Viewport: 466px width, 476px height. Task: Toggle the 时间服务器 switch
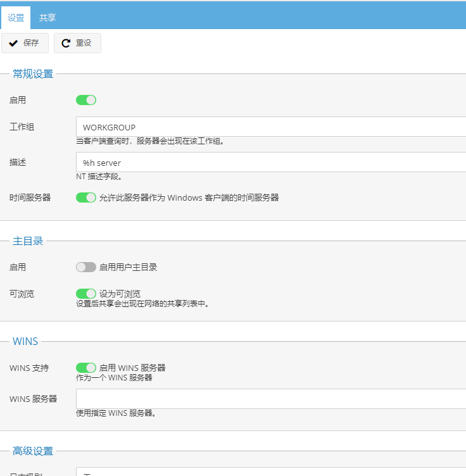86,197
